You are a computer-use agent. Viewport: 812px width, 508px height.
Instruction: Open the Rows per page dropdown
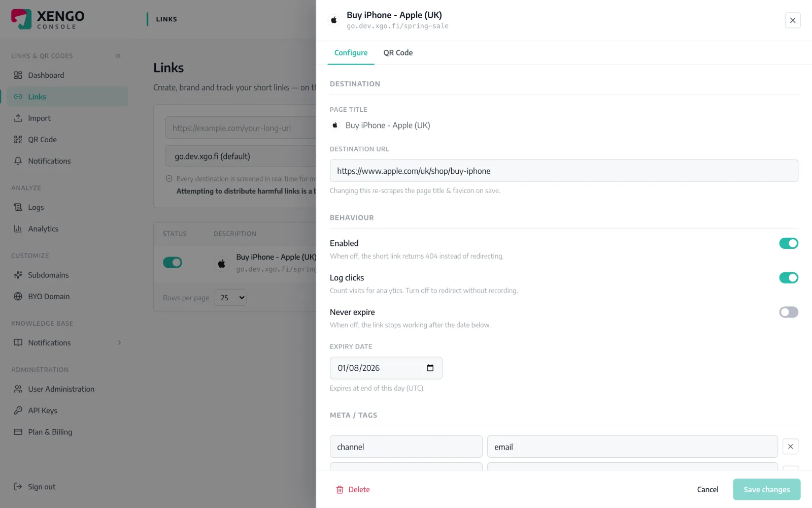point(230,298)
